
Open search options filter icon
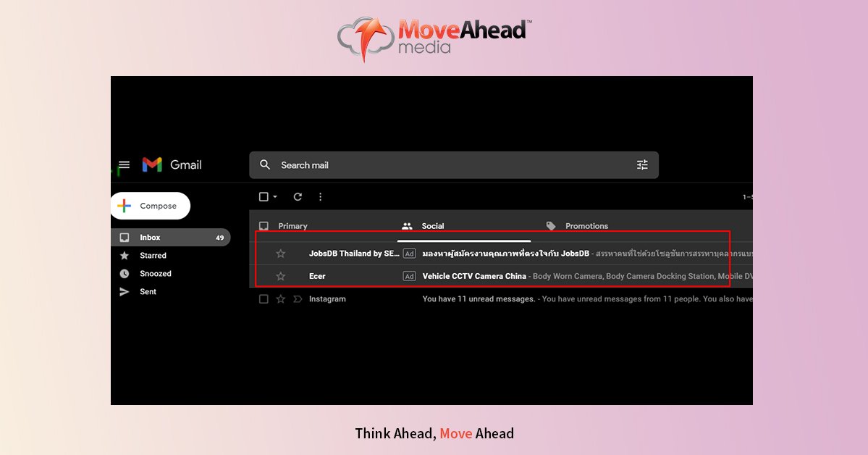[x=642, y=165]
